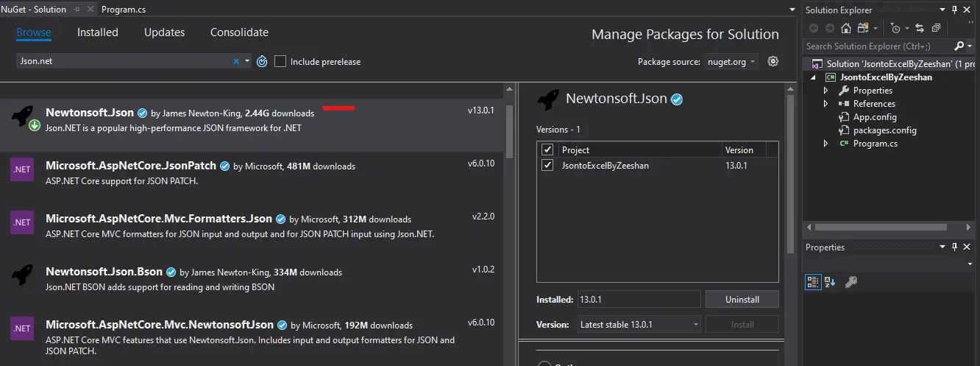Image resolution: width=980 pixels, height=366 pixels.
Task: Click Pending Changes Filter clock icon
Action: click(897, 28)
